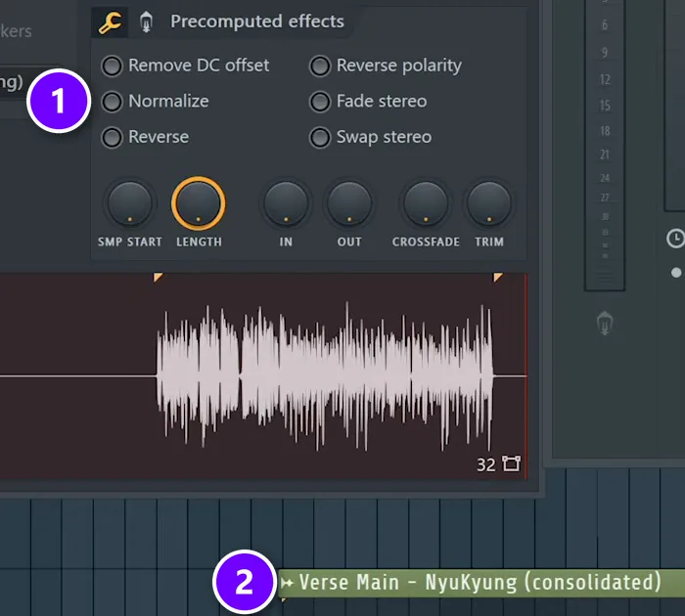Click the sample format icon next to 32

(511, 463)
